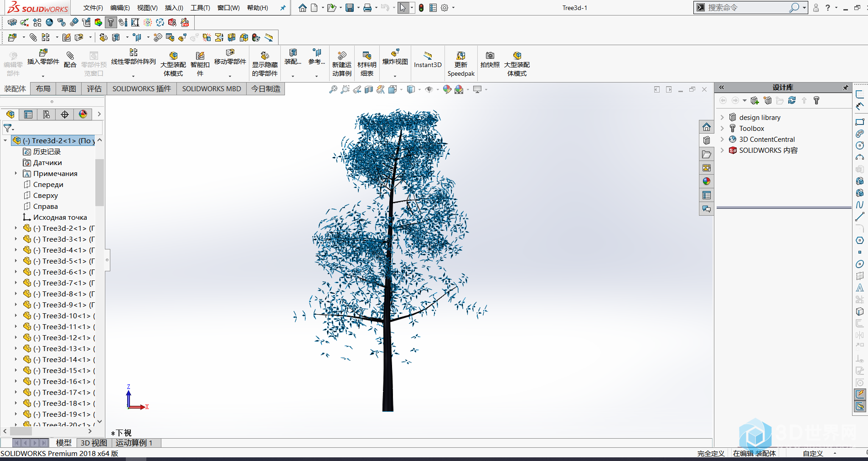
Task: Click Add to Library icon in design library
Action: [x=754, y=100]
